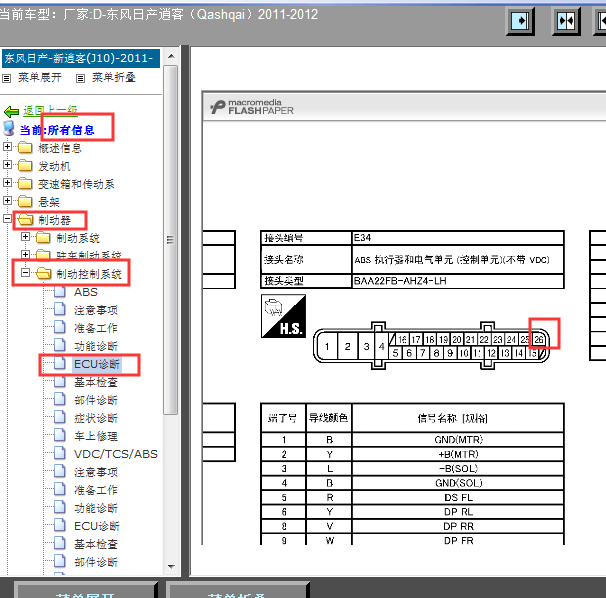Click the document icon beside VDC/TCS/ABS
This screenshot has width=606, height=598.
coord(60,453)
